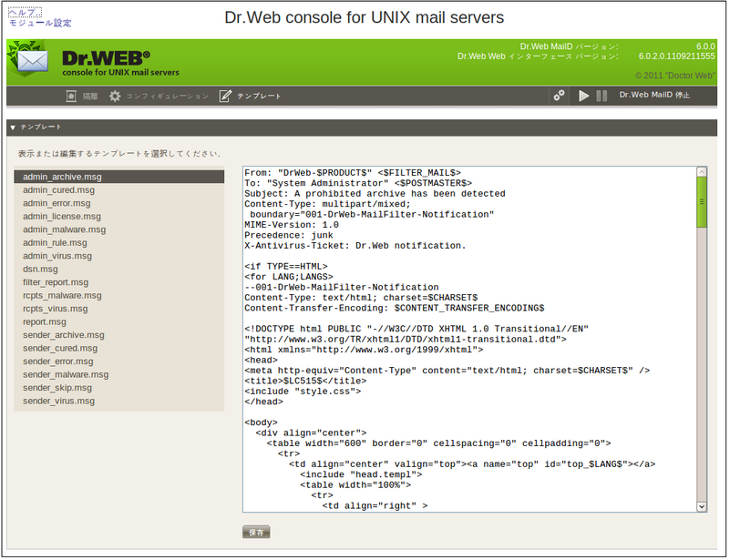Select admin_cured.msg template
The image size is (730, 560).
click(119, 190)
